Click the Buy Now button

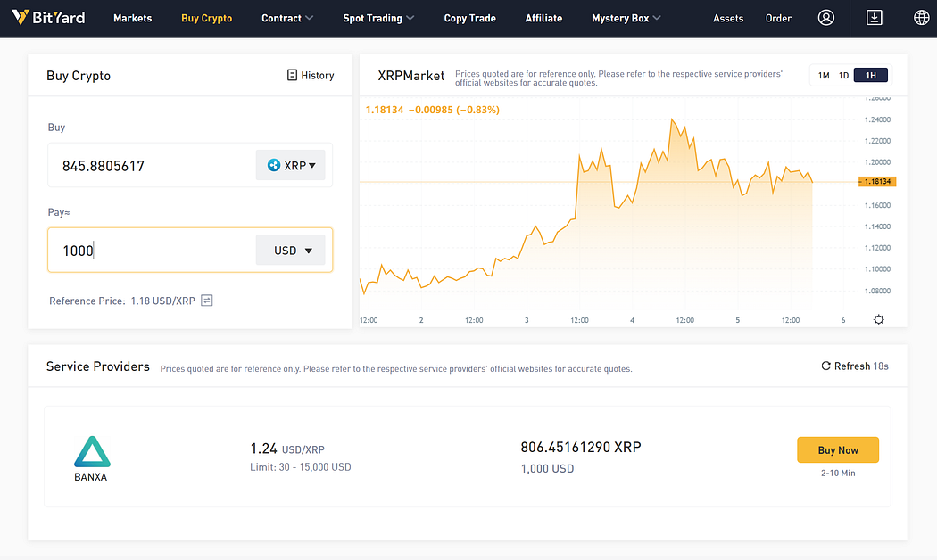coord(837,450)
